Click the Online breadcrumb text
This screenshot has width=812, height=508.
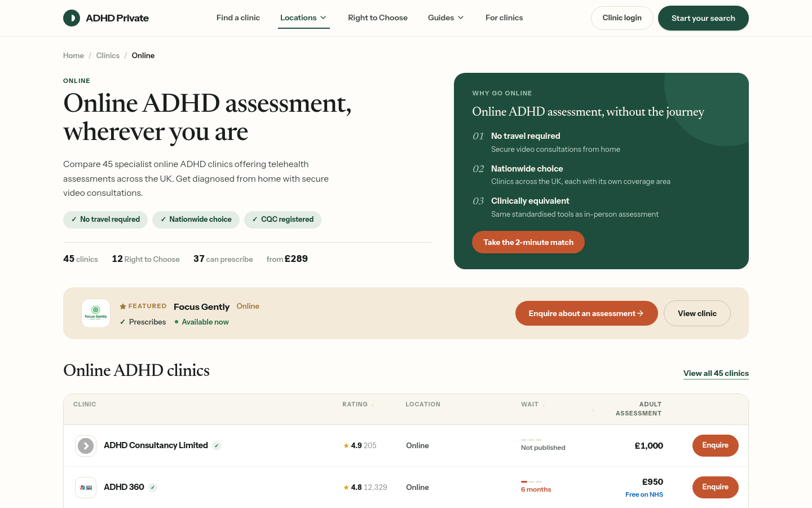[143, 55]
